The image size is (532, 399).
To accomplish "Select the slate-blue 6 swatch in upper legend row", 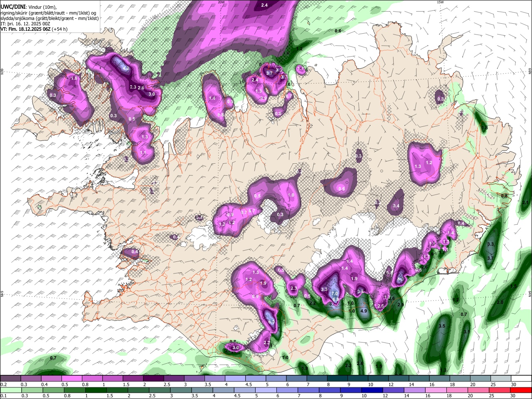I will [296, 379].
